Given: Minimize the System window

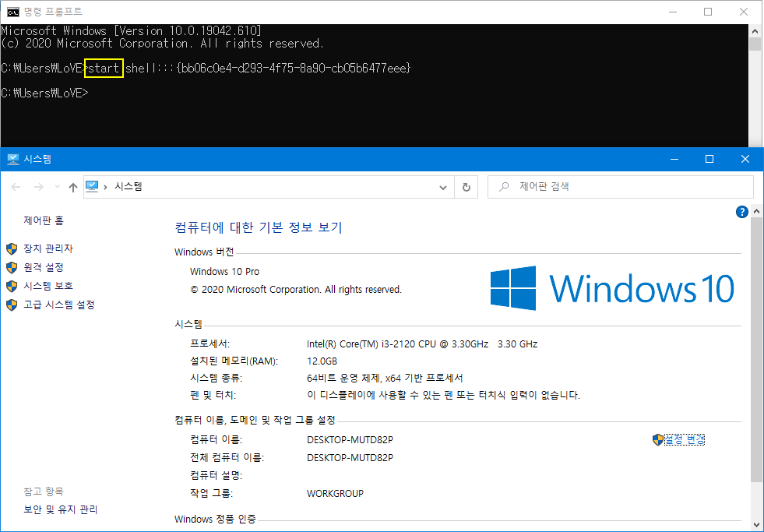Looking at the screenshot, I should (x=674, y=160).
